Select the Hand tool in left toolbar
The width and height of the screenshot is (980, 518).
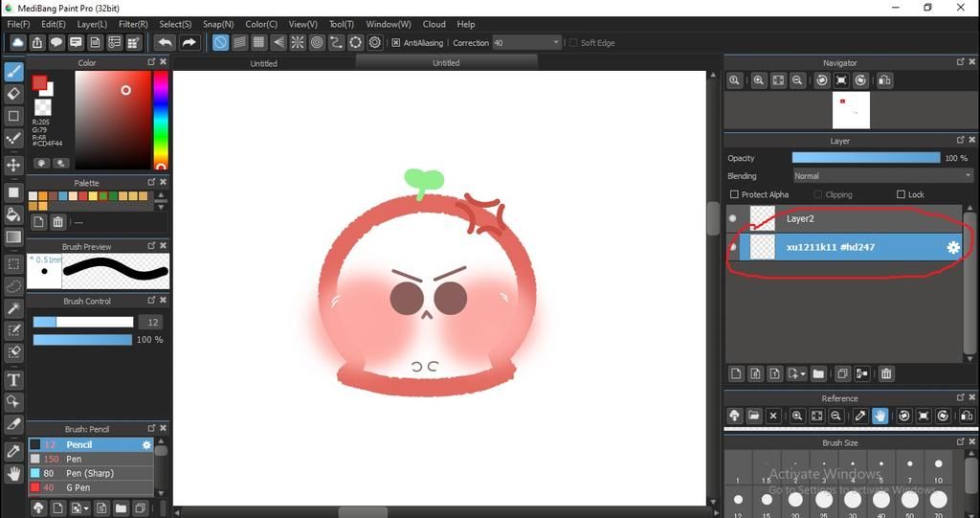click(13, 474)
